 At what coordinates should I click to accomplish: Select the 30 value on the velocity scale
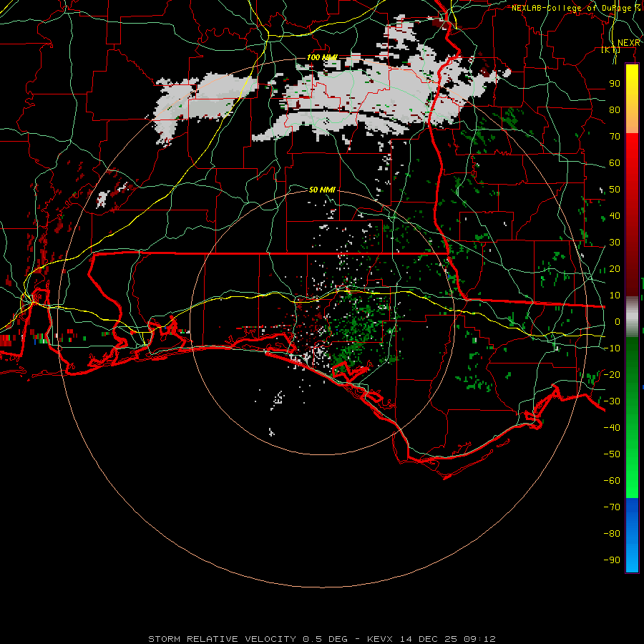pos(615,243)
